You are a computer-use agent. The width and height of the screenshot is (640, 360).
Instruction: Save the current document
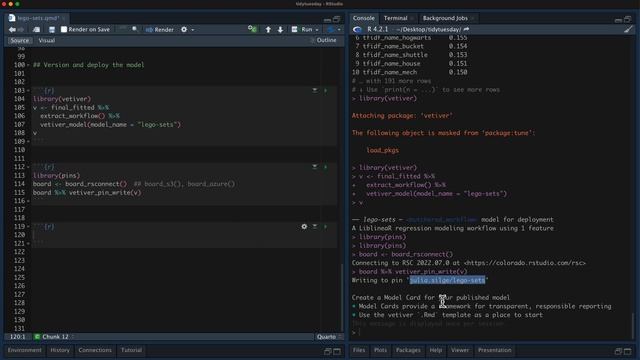click(52, 29)
